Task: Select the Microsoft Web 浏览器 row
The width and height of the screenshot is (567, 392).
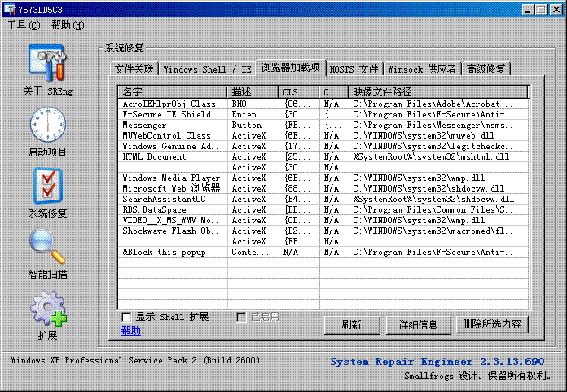Action: [x=323, y=188]
